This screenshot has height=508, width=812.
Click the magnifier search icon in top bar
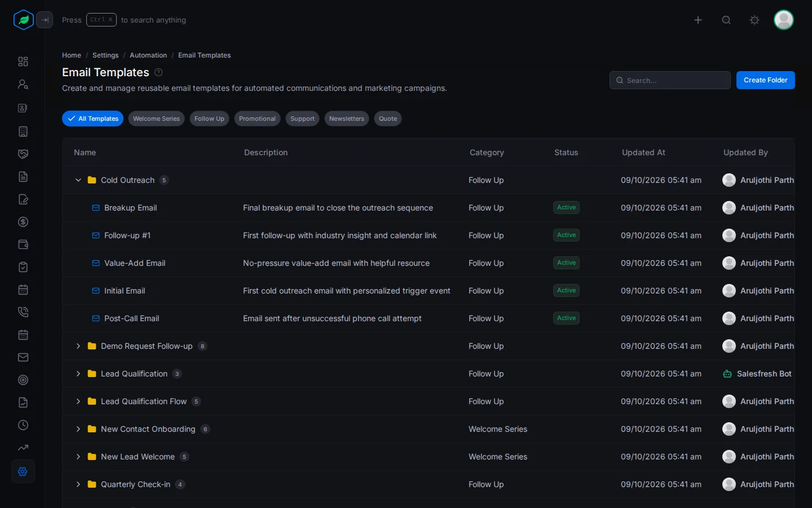pos(726,20)
